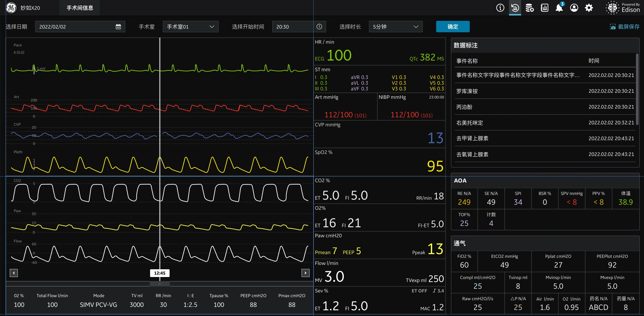
Task: Click the QTc 382 MS value
Action: 427,57
